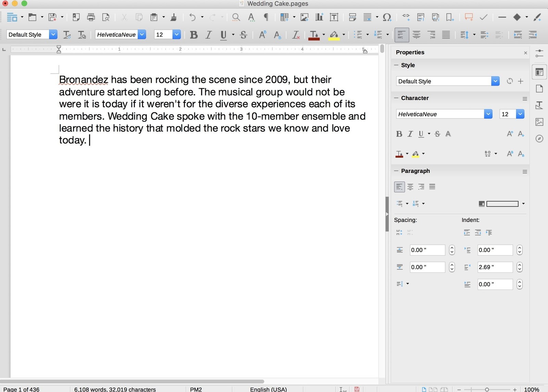This screenshot has height=392, width=548.
Task: Toggle strikethrough in the formatting toolbar
Action: [243, 35]
